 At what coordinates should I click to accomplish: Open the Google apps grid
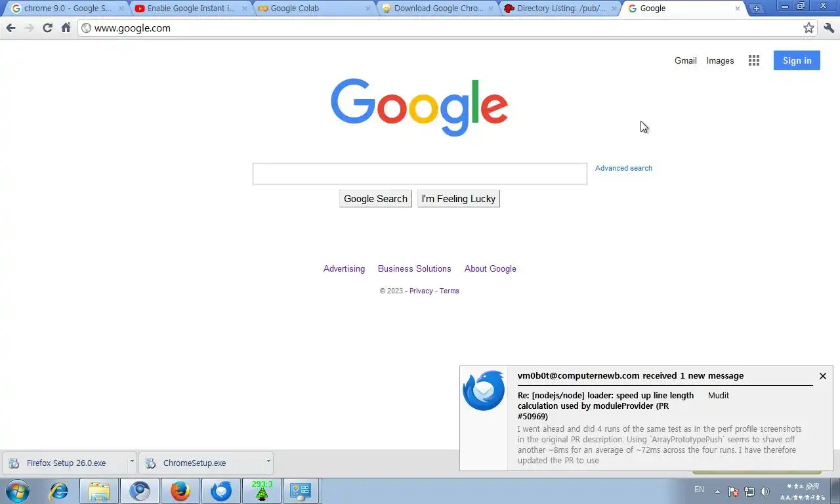pyautogui.click(x=754, y=60)
